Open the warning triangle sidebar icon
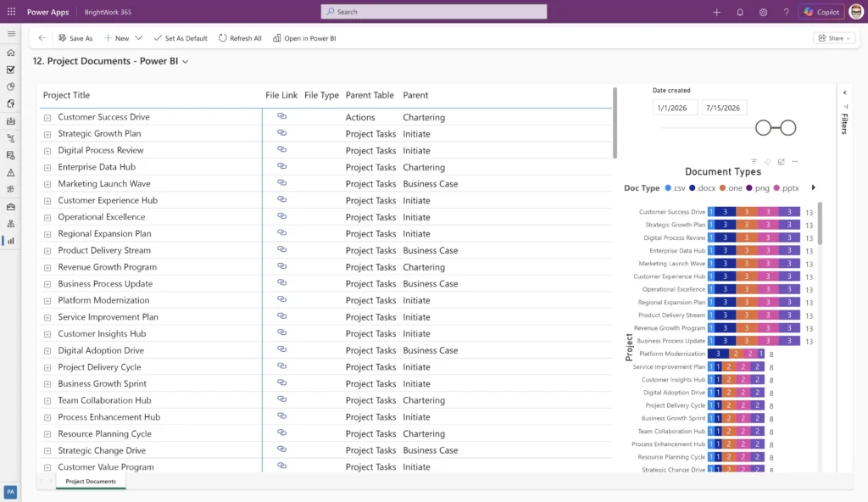The height and width of the screenshot is (502, 868). click(x=10, y=172)
